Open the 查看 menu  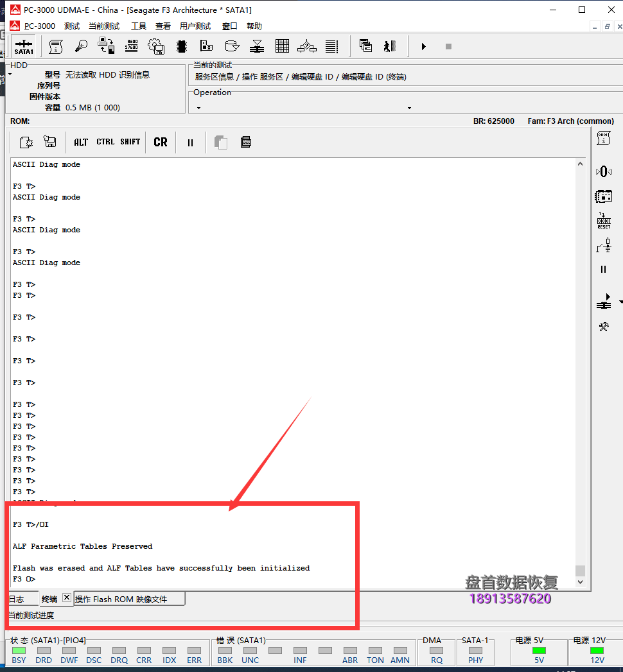pyautogui.click(x=163, y=26)
